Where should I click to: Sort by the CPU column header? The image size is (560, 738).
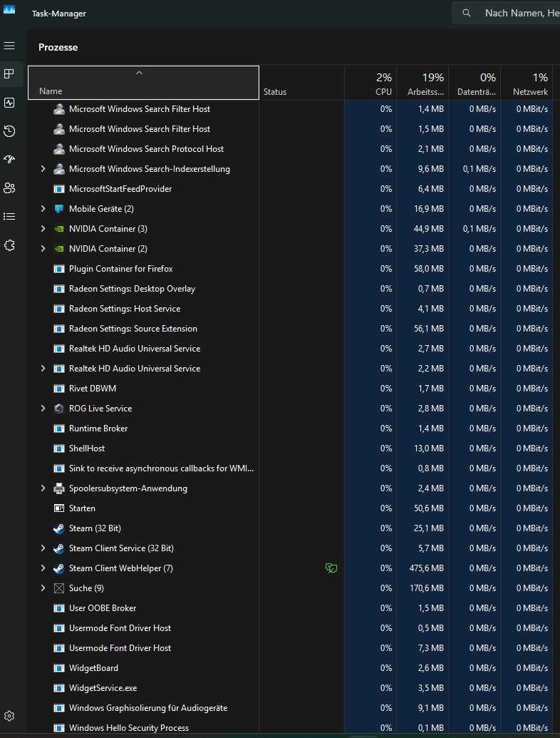tap(370, 83)
